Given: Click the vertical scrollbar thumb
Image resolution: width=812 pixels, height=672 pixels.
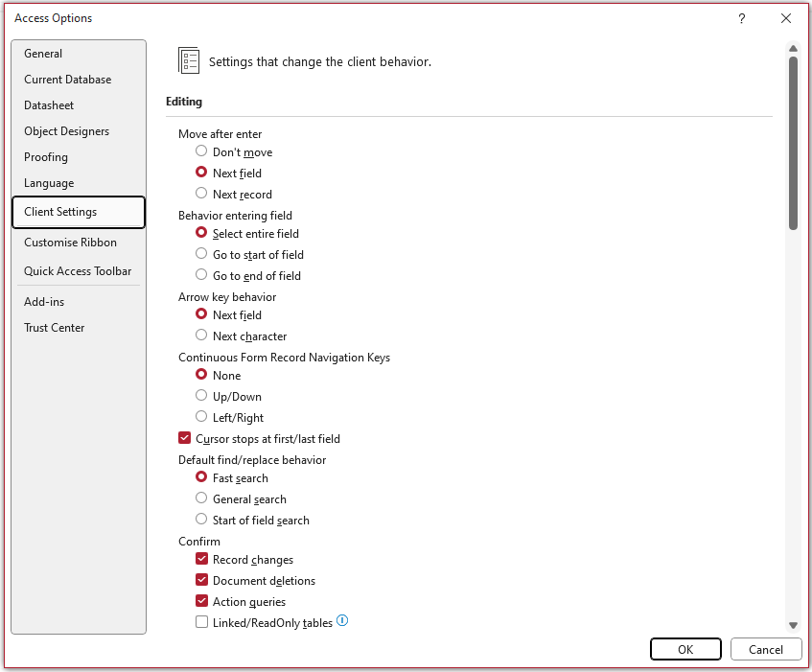Looking at the screenshot, I should (x=793, y=143).
